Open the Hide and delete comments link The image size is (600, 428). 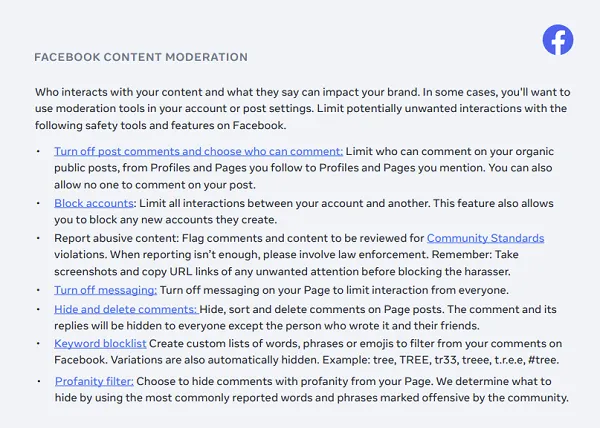click(126, 309)
